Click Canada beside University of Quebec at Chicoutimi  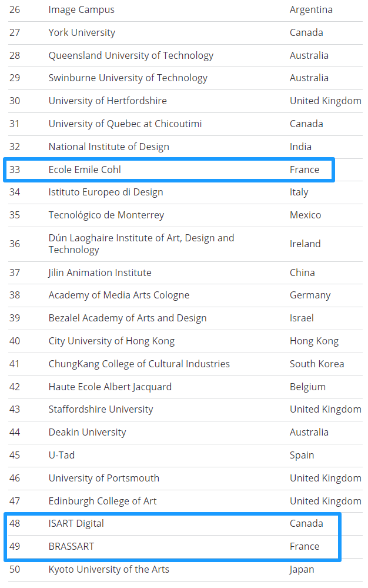coord(306,124)
